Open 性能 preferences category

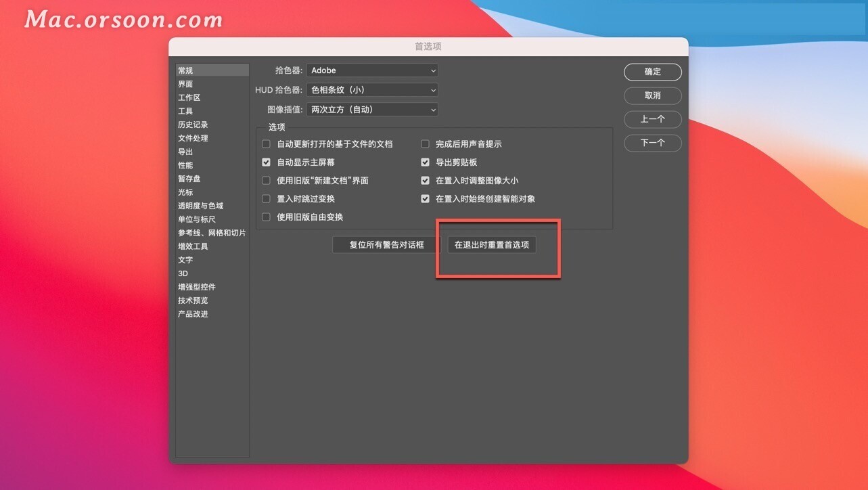point(212,165)
